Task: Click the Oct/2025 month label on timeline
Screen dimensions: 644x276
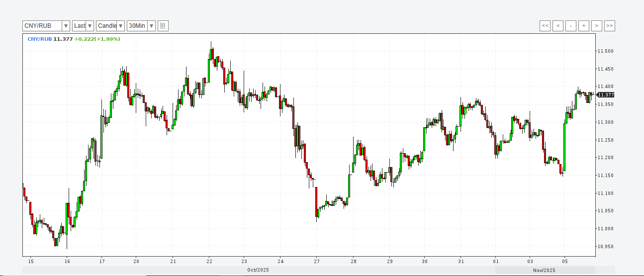Action: tap(258, 270)
